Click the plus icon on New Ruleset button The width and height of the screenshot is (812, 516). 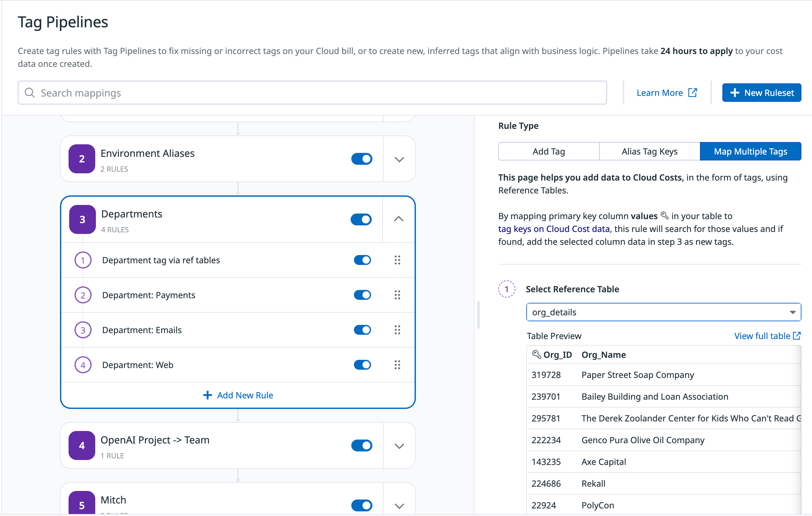point(735,92)
